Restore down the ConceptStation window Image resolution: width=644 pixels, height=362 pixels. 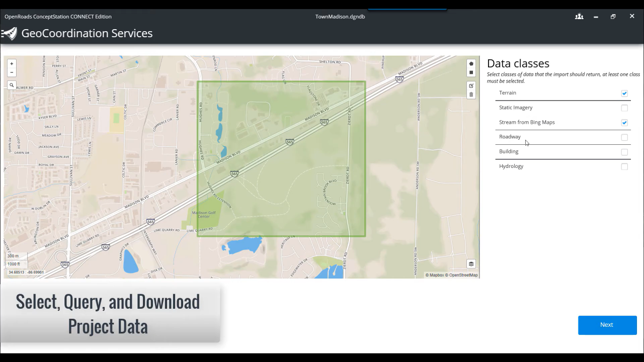point(613,17)
